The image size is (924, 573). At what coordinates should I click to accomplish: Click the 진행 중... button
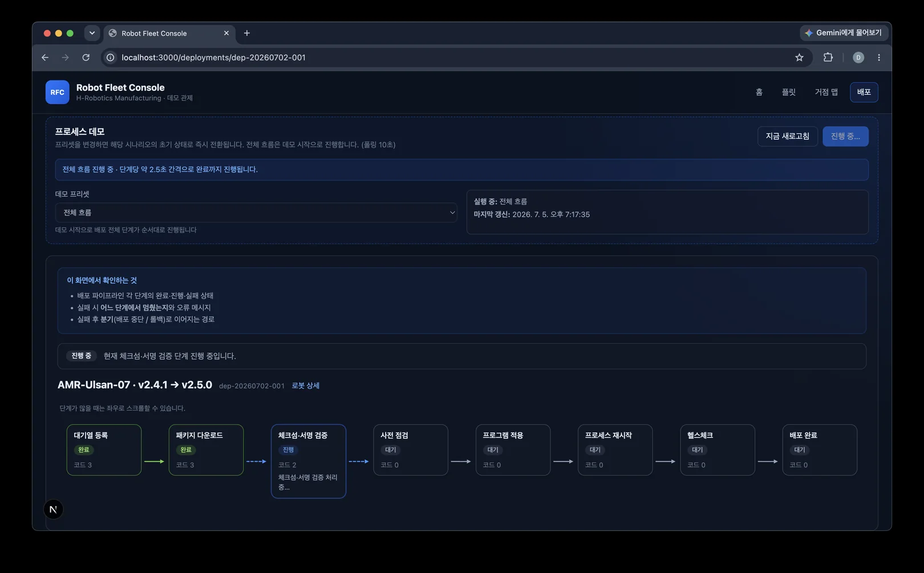coord(845,136)
